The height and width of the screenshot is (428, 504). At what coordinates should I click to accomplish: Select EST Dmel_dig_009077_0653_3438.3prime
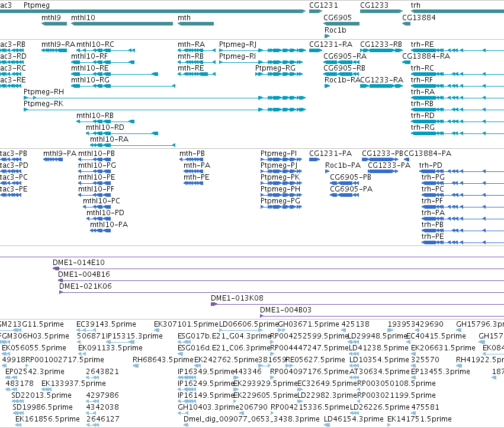click(x=186, y=425)
